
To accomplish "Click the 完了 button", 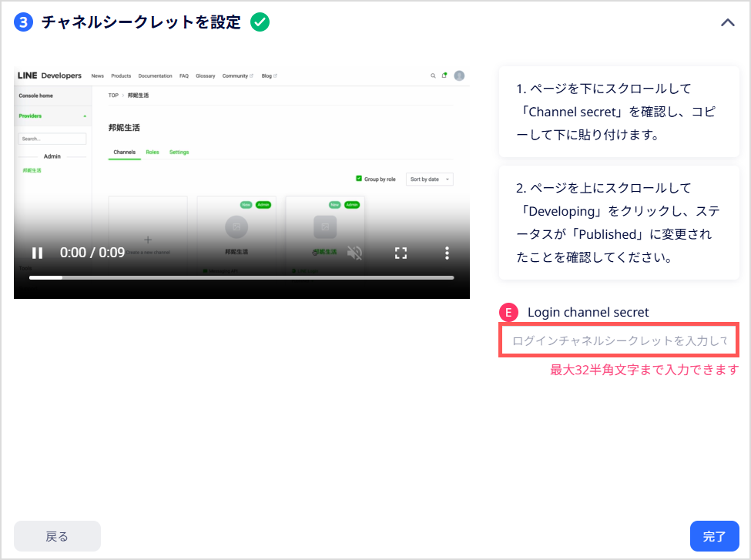I will click(714, 536).
